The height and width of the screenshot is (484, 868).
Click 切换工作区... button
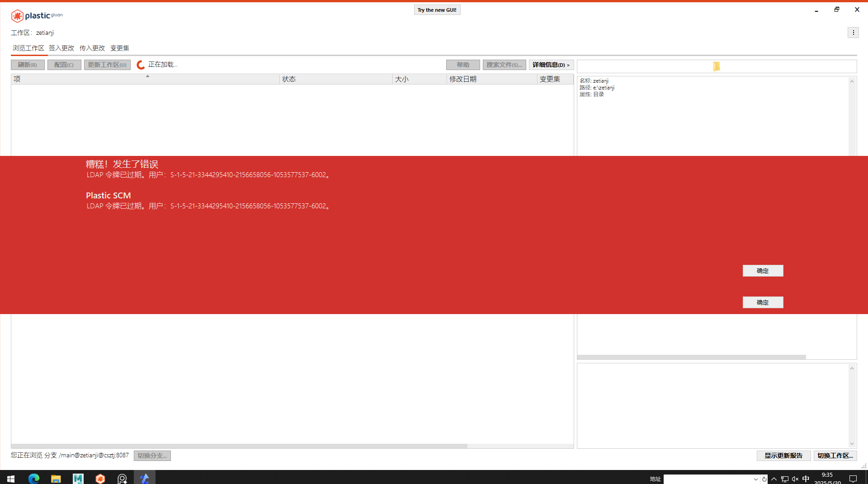pyautogui.click(x=835, y=456)
